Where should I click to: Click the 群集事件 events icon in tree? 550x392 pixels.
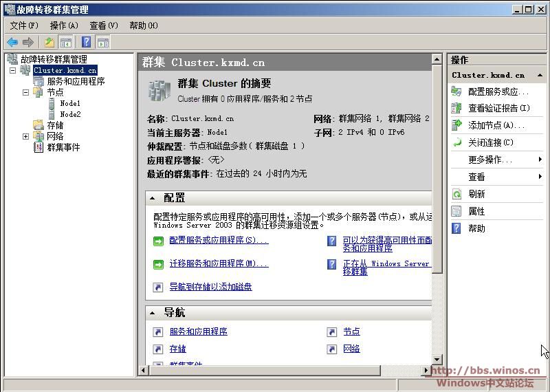coord(38,147)
